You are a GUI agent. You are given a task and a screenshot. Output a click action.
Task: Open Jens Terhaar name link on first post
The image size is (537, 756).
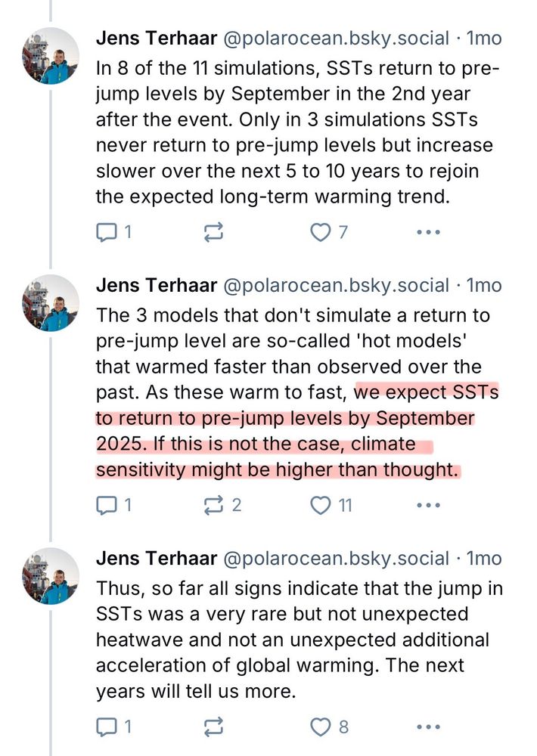pyautogui.click(x=157, y=38)
